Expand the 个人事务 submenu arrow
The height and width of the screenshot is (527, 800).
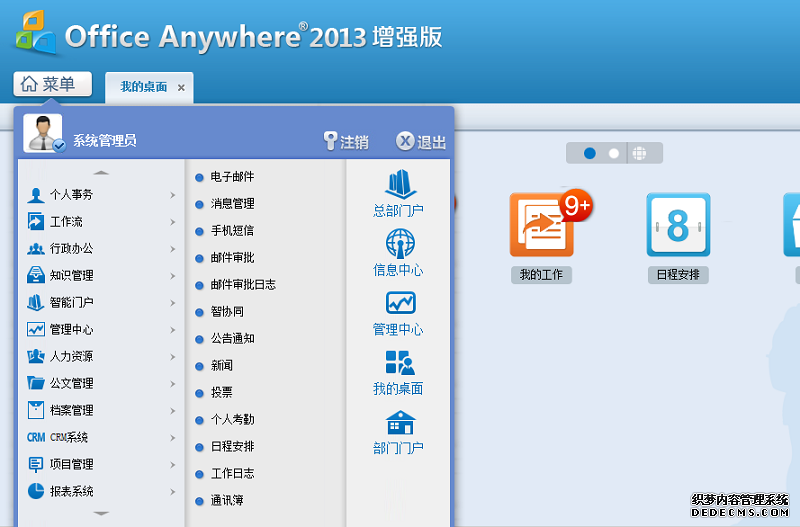coord(172,195)
